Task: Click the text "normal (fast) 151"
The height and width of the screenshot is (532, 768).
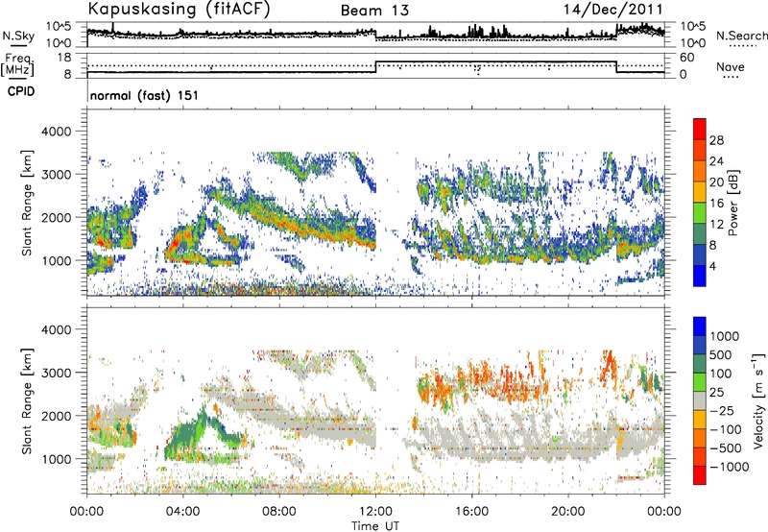Action: [145, 95]
